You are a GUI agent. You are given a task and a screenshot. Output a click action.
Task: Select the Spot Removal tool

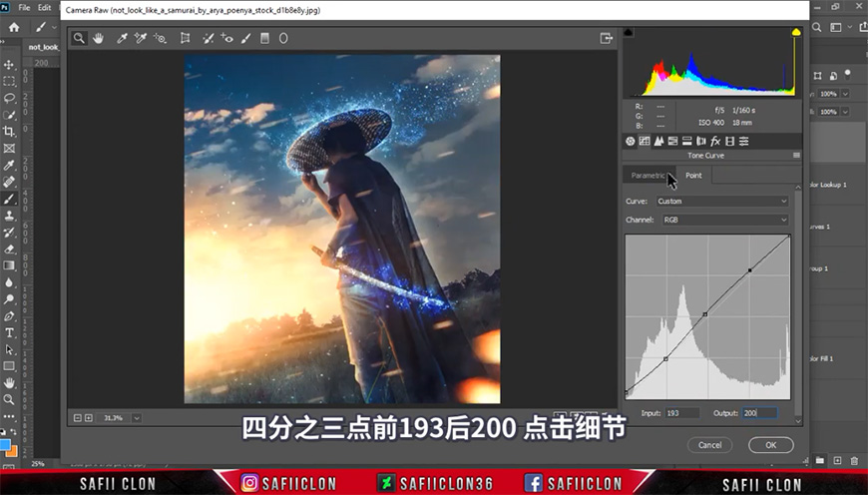coord(209,38)
